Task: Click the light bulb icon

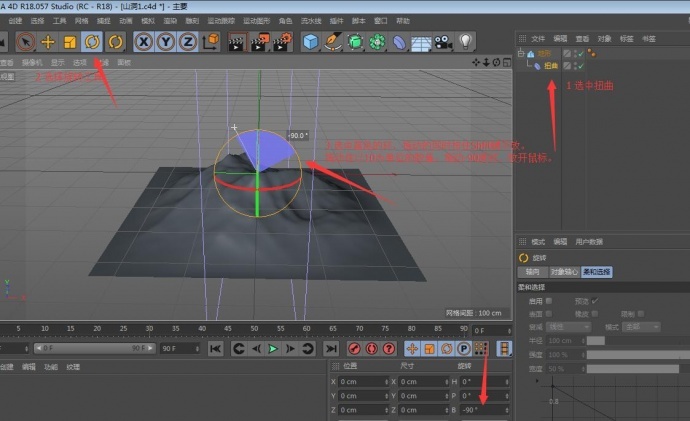Action: point(466,42)
